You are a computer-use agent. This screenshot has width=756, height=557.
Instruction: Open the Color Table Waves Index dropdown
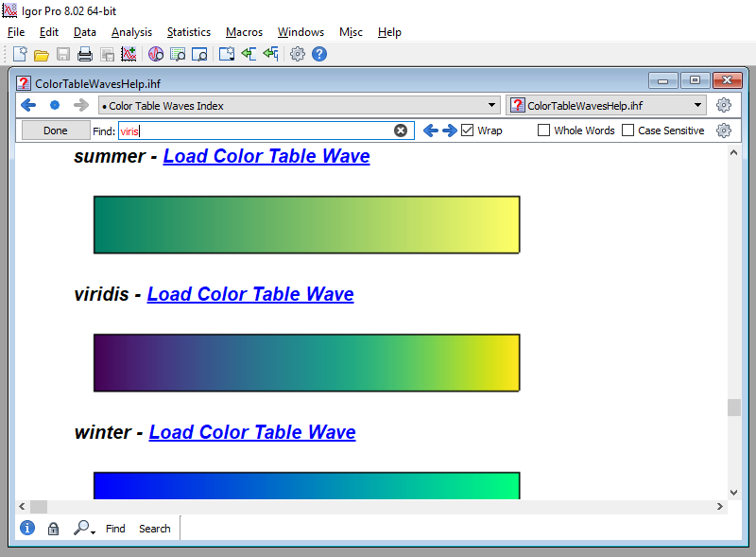[x=490, y=105]
